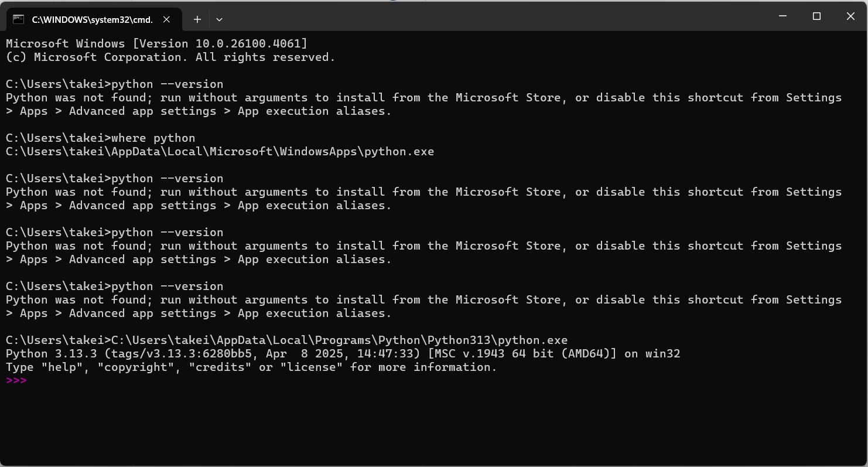Click the cmd icon in the tab
Image resolution: width=868 pixels, height=467 pixels.
click(x=19, y=19)
